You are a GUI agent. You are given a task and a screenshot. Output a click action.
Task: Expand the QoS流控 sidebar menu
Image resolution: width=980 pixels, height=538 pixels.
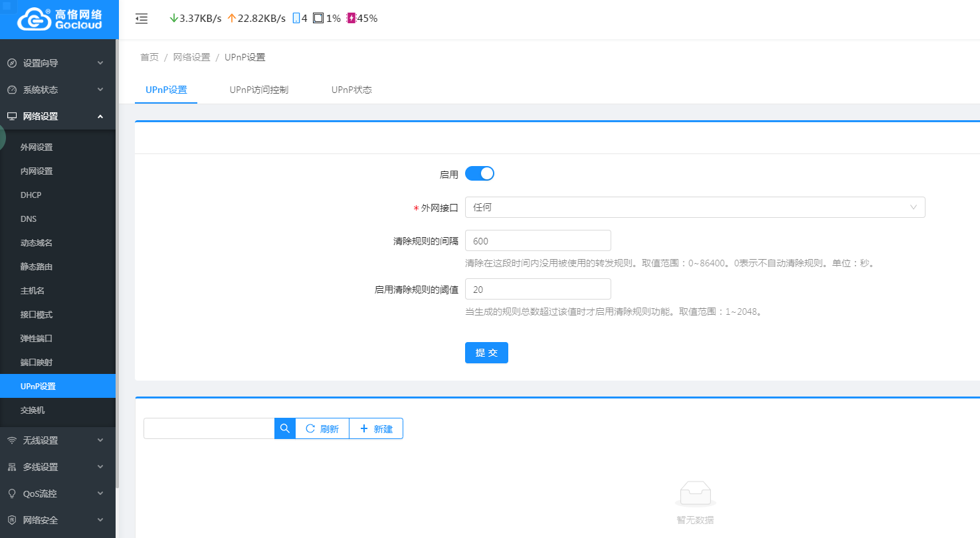[x=58, y=493]
